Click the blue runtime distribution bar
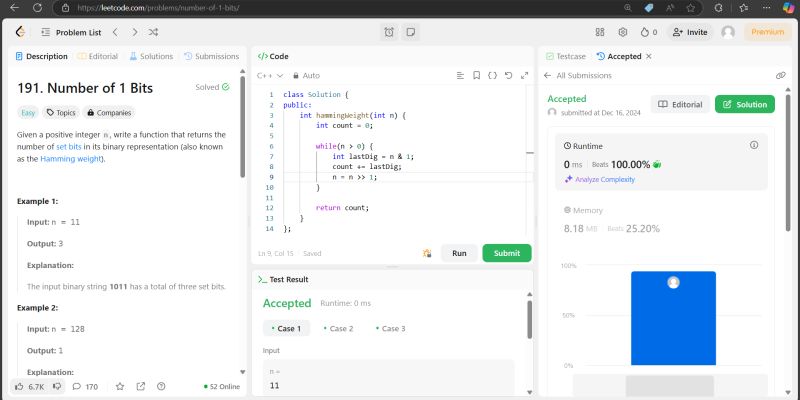This screenshot has height=400, width=800. pyautogui.click(x=673, y=318)
